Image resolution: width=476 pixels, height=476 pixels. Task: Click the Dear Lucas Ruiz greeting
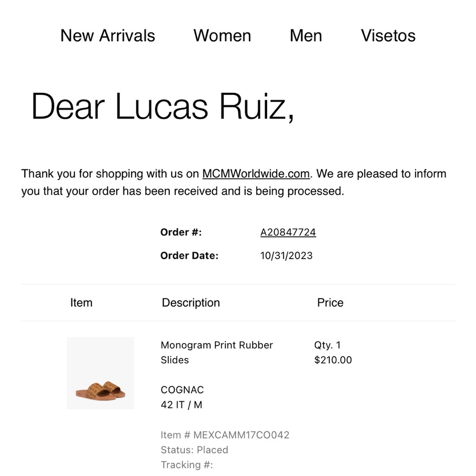coord(162,106)
